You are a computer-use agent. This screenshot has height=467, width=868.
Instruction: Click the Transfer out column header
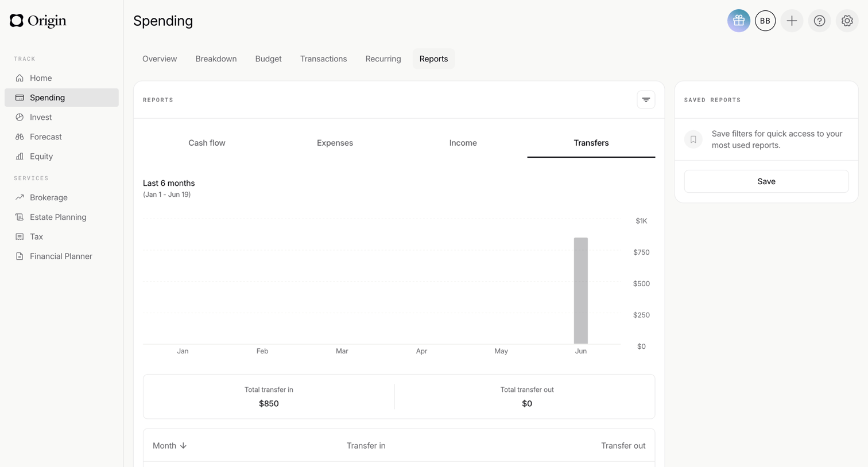point(623,446)
